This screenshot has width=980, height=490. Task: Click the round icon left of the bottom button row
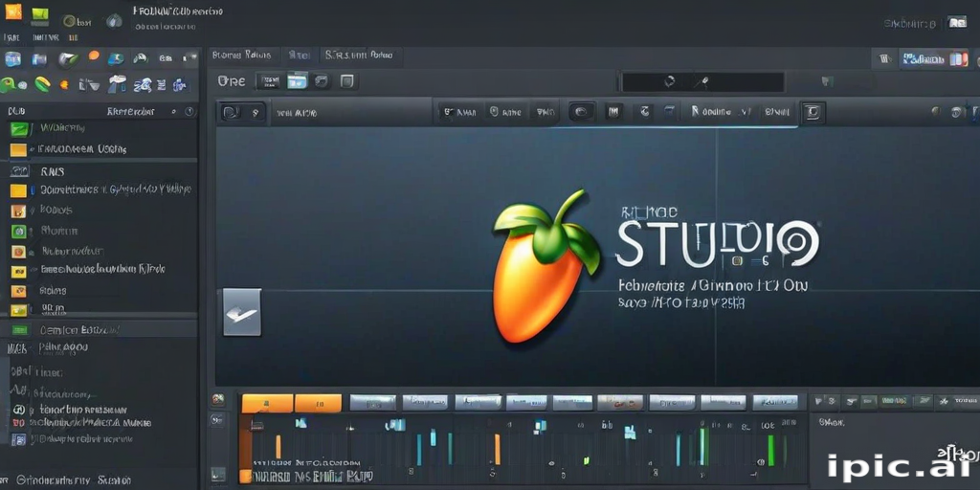[218, 399]
